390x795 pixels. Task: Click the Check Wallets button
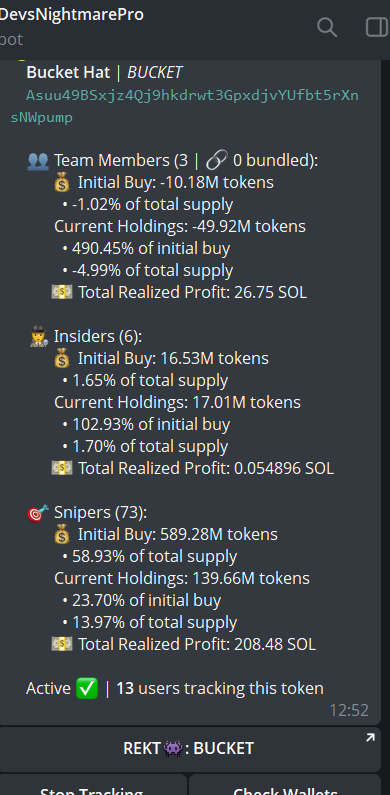[x=285, y=785]
